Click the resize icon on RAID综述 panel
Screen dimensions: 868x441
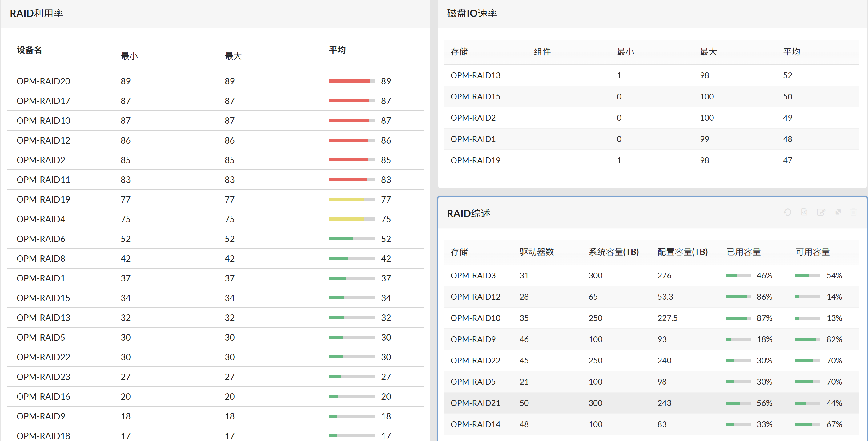point(838,213)
